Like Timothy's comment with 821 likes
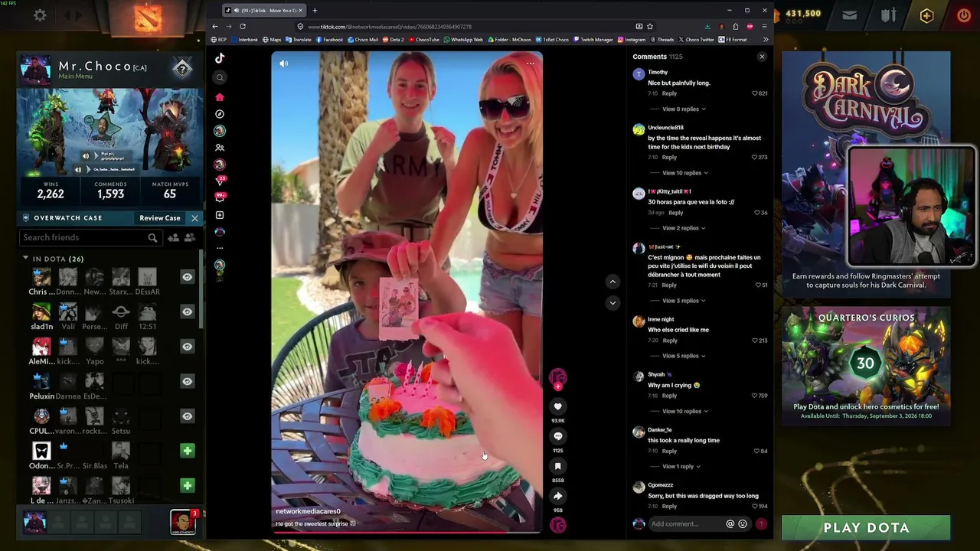Screen dimensions: 980x551 (756, 93)
